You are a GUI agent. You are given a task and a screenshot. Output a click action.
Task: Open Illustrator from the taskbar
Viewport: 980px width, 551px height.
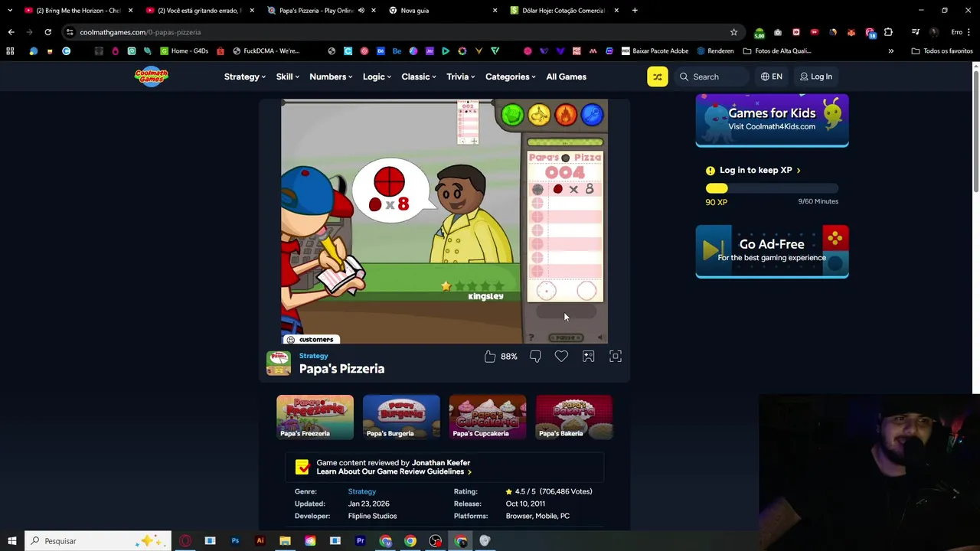point(260,541)
